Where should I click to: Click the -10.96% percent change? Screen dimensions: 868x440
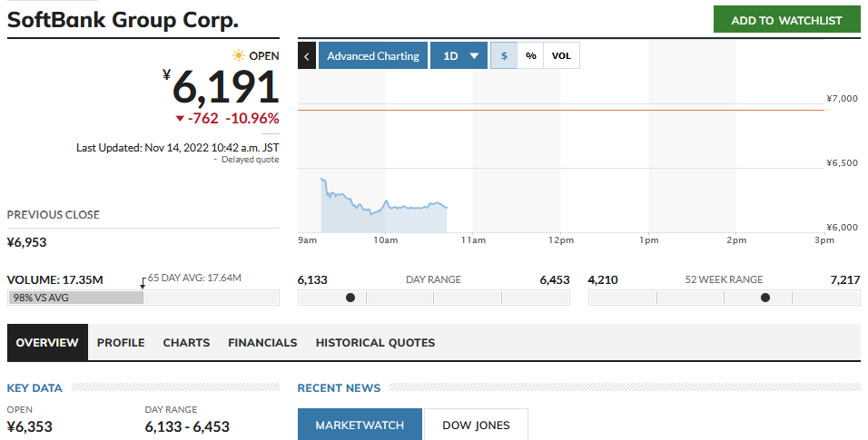tap(252, 119)
